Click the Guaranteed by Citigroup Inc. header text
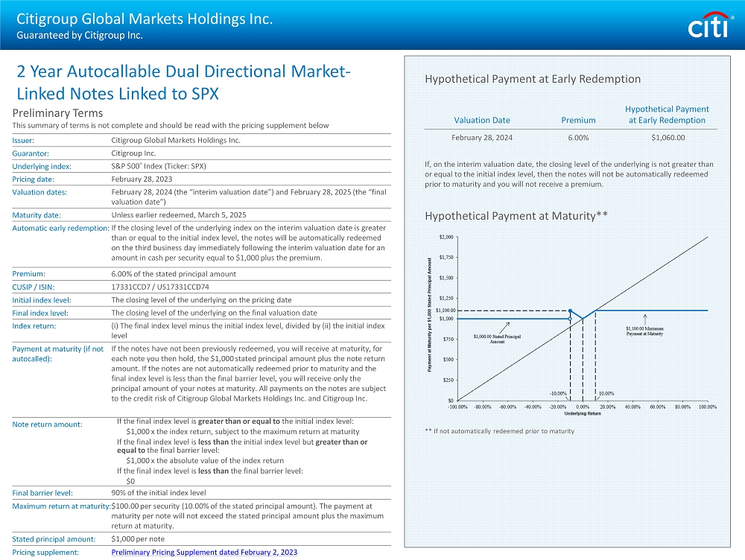The width and height of the screenshot is (745, 560). coord(79,34)
